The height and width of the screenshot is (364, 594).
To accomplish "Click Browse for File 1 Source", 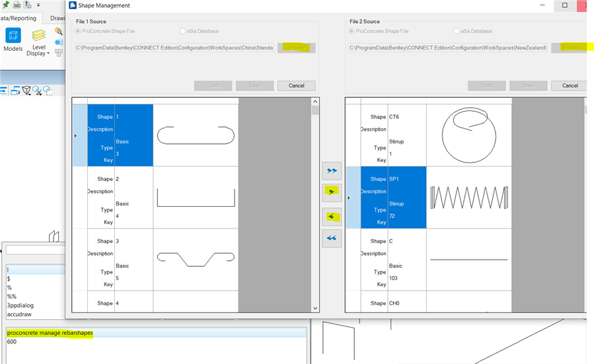I will point(296,48).
